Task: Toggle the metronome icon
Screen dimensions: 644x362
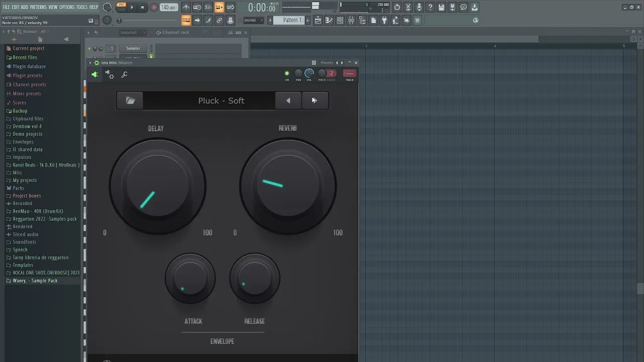Action: (x=186, y=7)
